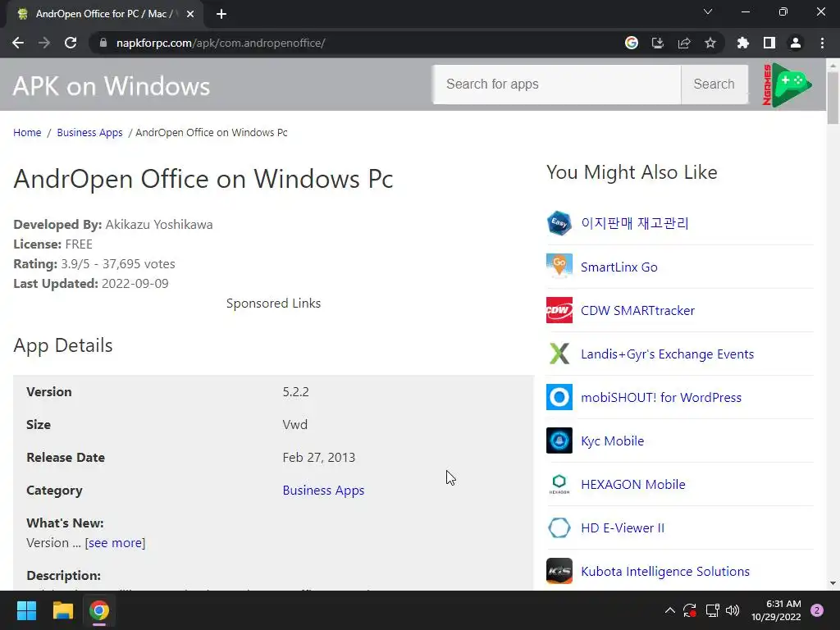Click the Chrome taskbar icon

click(x=99, y=610)
